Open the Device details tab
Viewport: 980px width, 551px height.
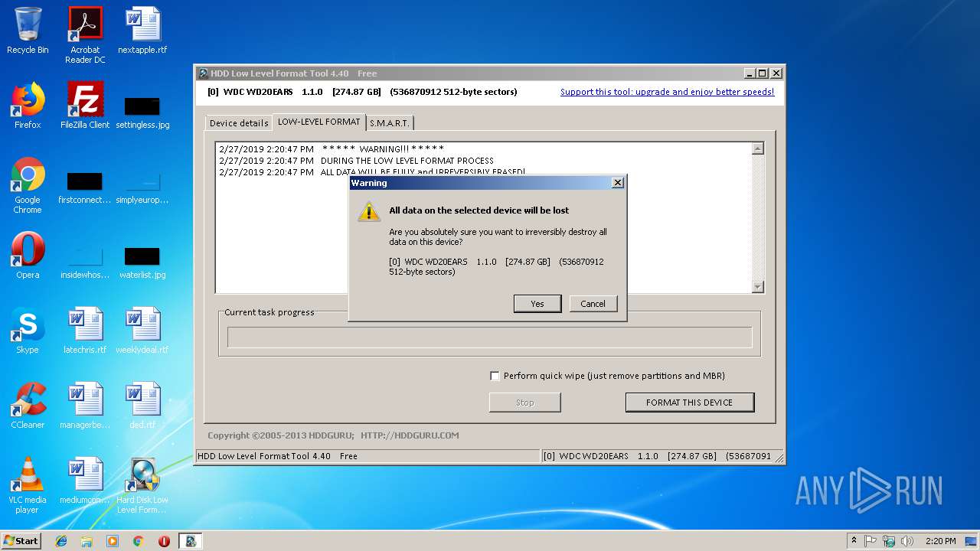click(x=239, y=123)
